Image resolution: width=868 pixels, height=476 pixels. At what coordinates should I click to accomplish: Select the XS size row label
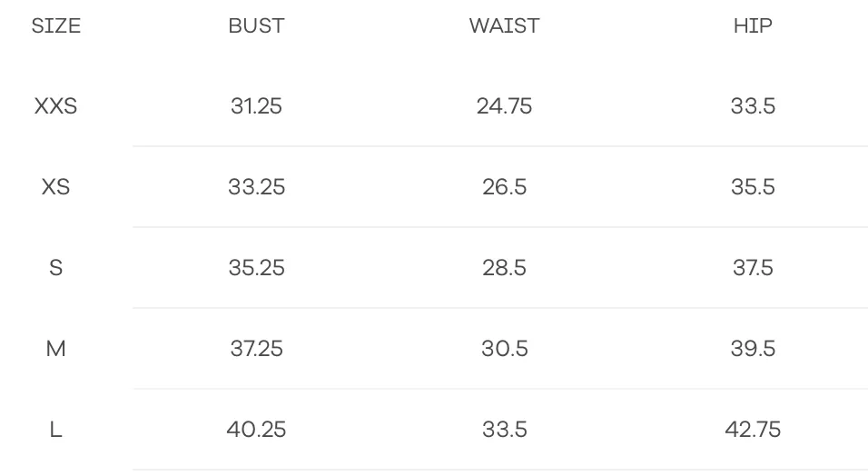[x=56, y=187]
